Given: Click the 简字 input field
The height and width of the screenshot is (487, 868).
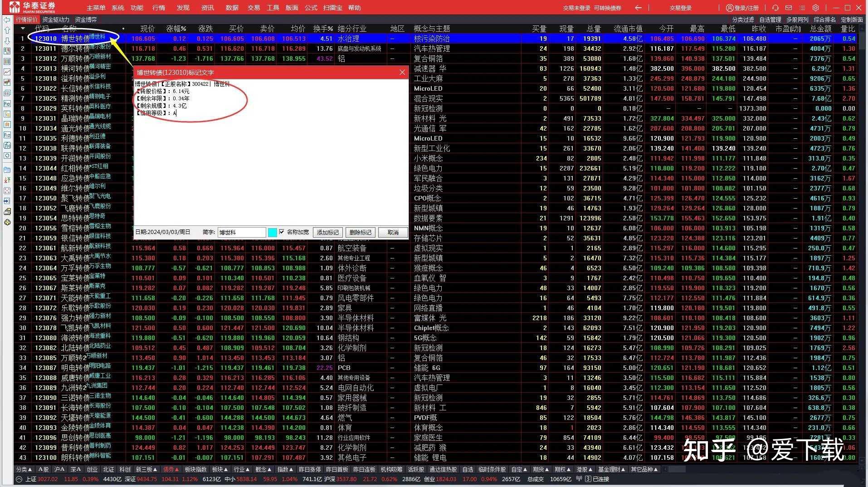Looking at the screenshot, I should tap(242, 232).
